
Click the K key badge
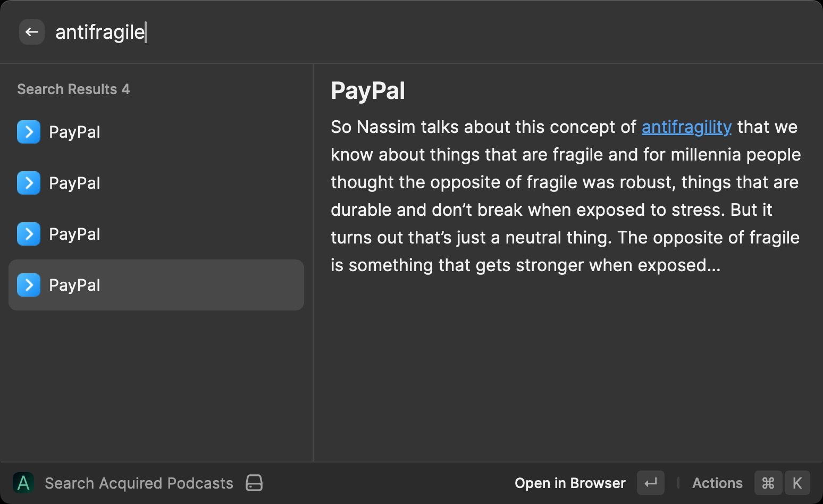click(797, 483)
